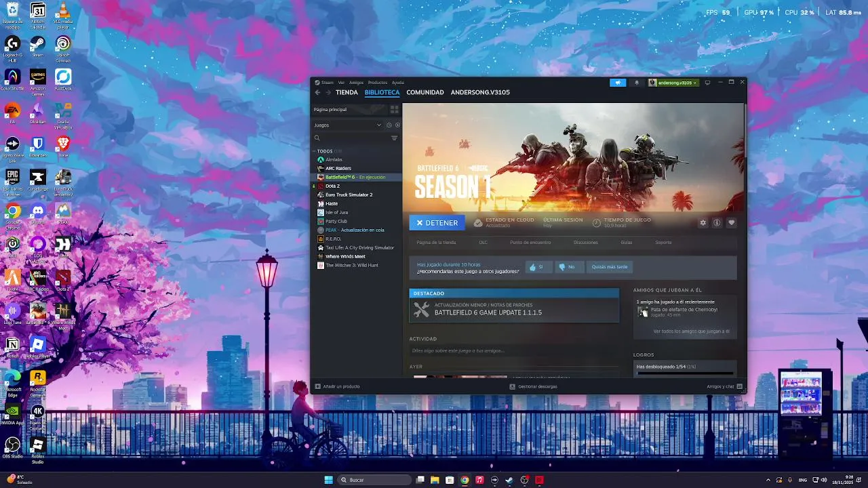Open Discord from the desktop

[38, 214]
